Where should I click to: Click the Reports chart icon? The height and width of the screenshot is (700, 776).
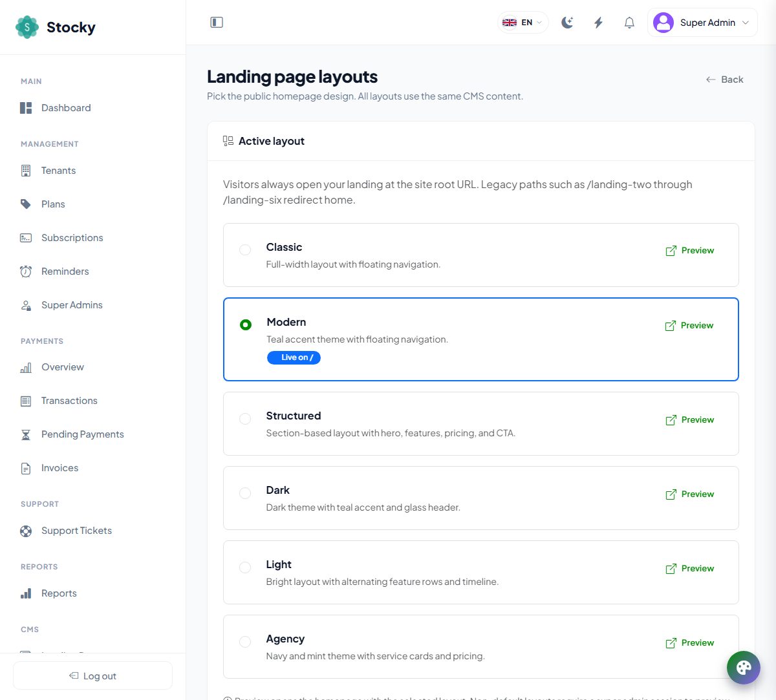tap(26, 593)
